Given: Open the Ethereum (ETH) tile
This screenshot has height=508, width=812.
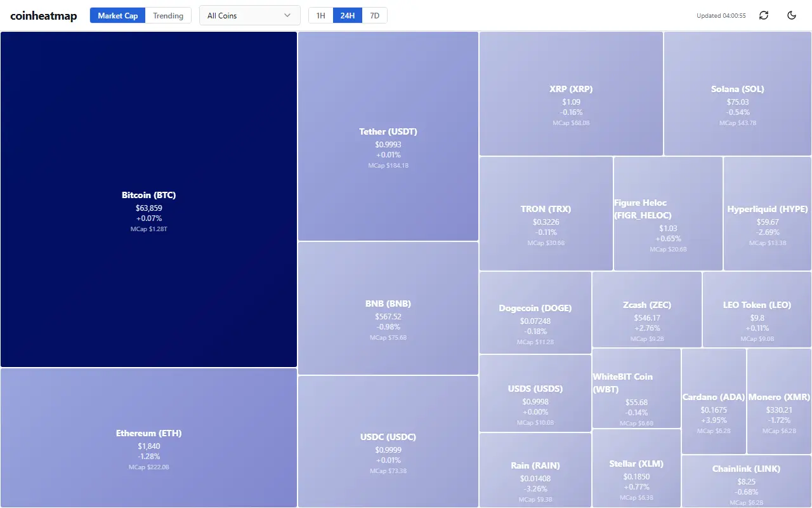Looking at the screenshot, I should click(148, 438).
